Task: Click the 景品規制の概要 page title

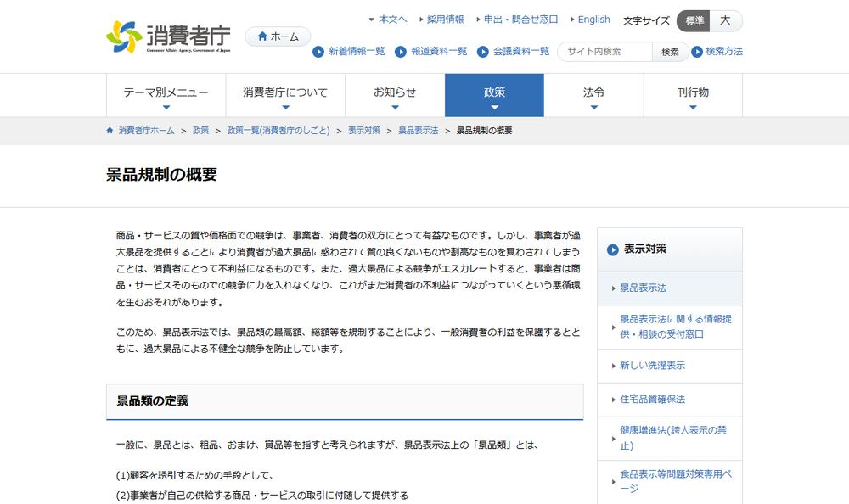Action: pos(161,174)
